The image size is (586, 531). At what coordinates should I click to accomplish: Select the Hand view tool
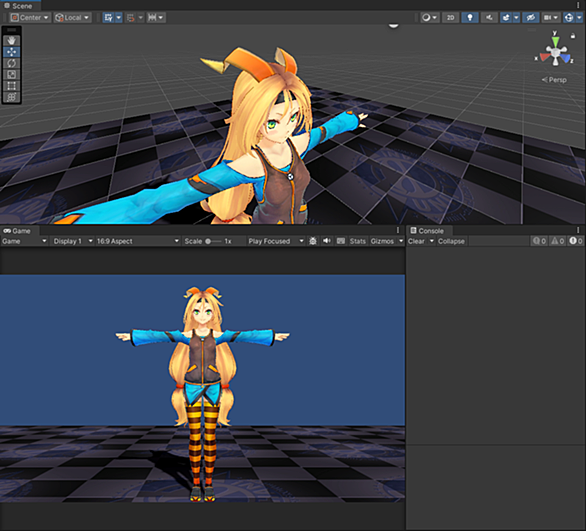point(11,40)
